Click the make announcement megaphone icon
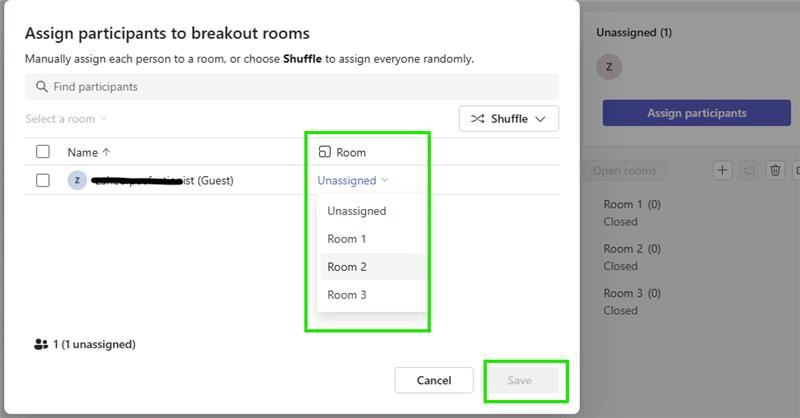 [749, 170]
